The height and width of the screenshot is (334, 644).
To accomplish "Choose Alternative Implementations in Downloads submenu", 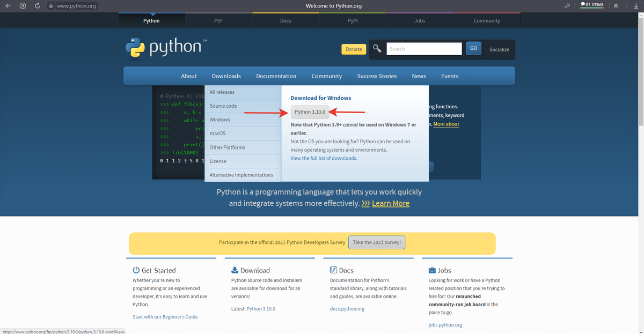I will (243, 175).
